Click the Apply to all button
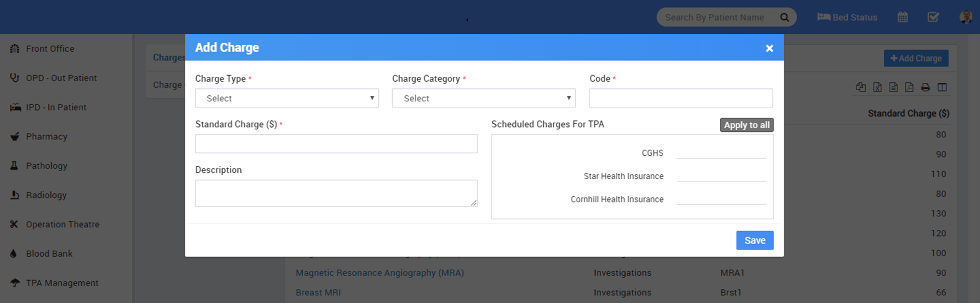This screenshot has height=303, width=980. [746, 125]
